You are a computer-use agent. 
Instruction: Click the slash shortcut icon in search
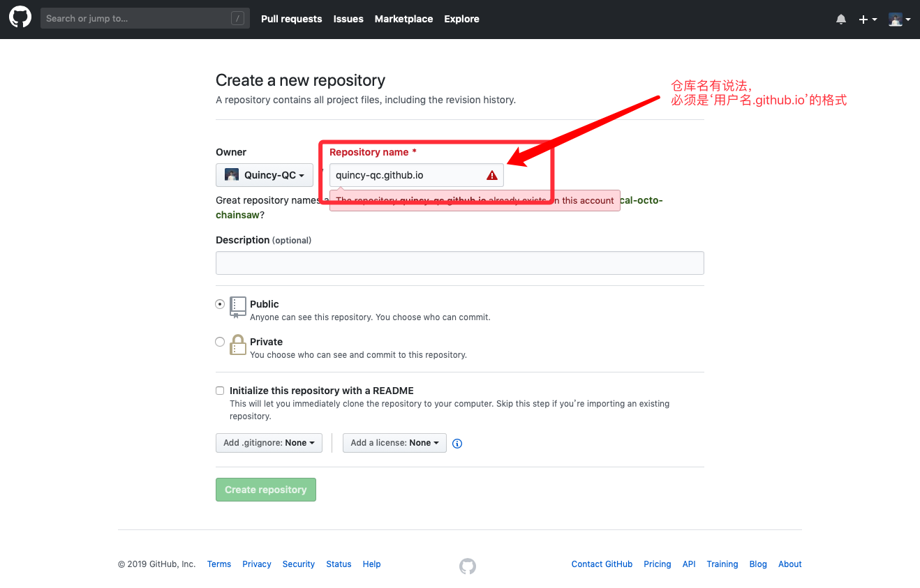pos(238,19)
